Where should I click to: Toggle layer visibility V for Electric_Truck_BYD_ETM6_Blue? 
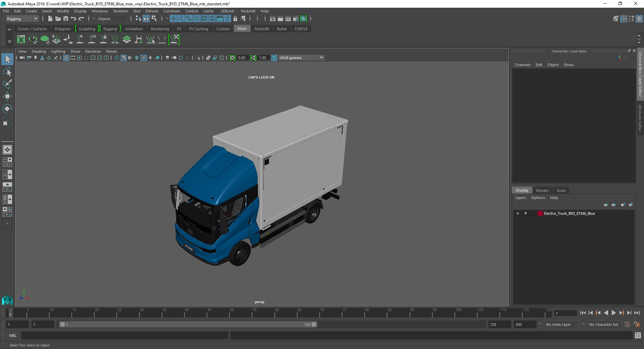518,213
